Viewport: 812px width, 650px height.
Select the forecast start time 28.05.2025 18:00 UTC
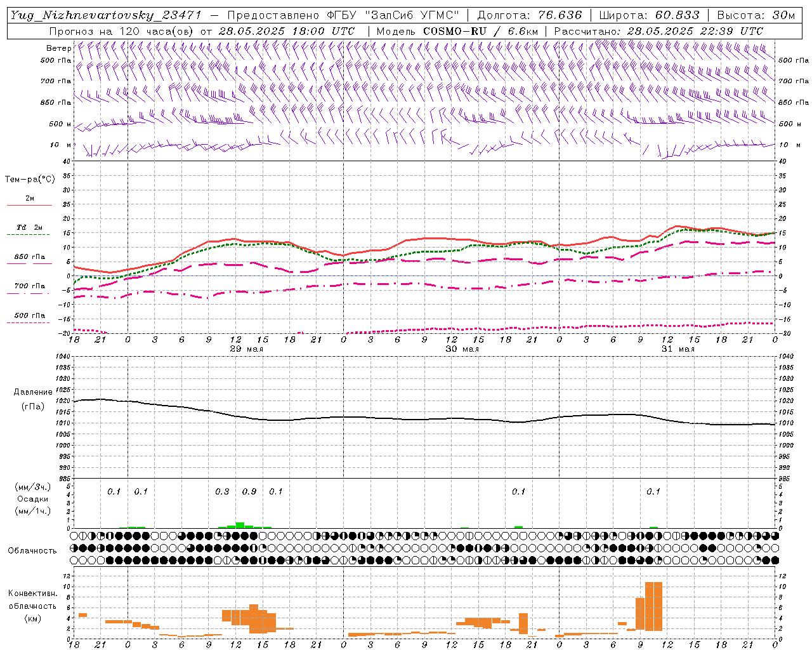tap(286, 31)
